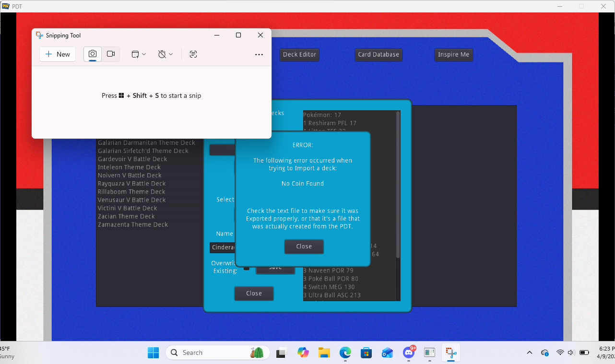Image resolution: width=615 pixels, height=364 pixels.
Task: Open Microsoft Edge from the taskbar
Action: coord(345,352)
